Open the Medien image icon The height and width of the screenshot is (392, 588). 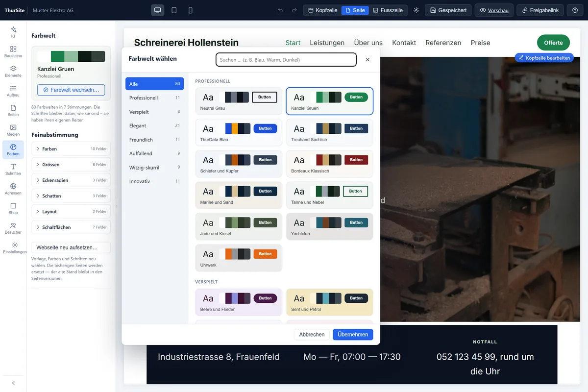13,130
